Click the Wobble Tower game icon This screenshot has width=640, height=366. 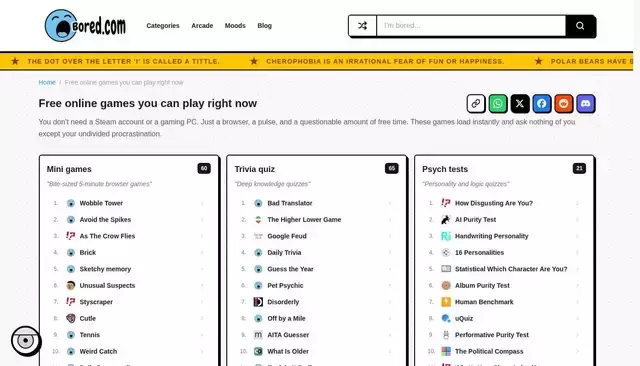(71, 203)
